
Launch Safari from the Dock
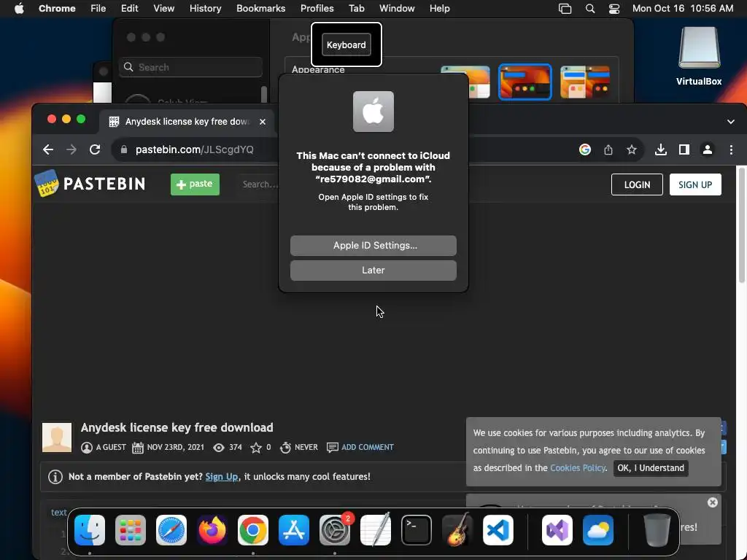(x=171, y=530)
